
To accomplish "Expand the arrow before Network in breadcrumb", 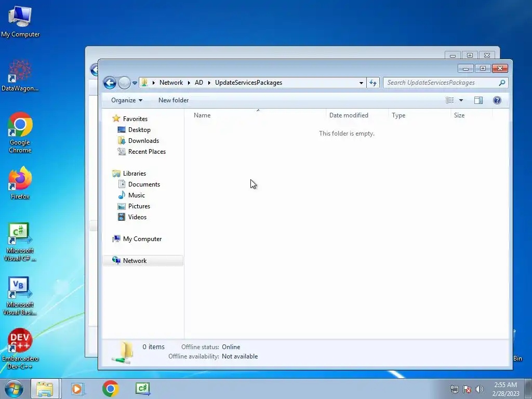I will coord(153,83).
